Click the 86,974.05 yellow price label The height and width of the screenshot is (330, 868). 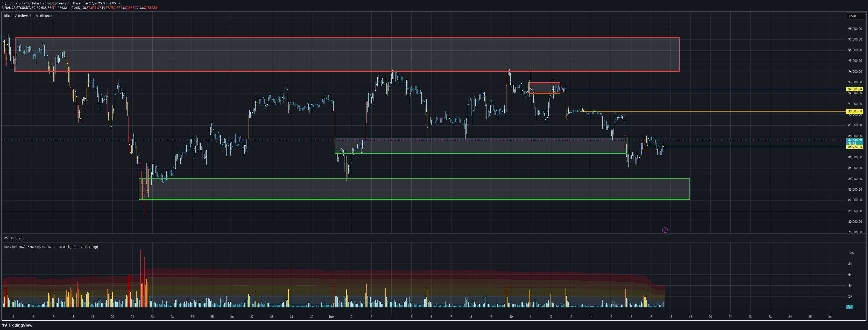pos(855,147)
